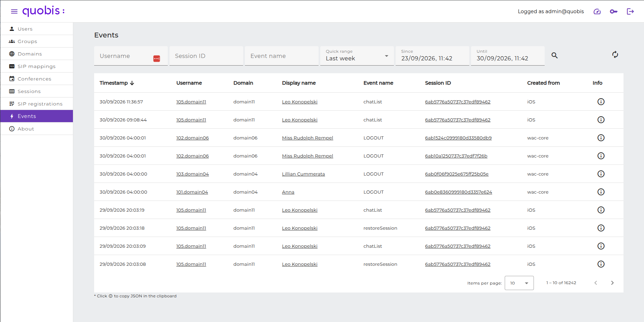Open the Items per page dropdown
This screenshot has height=322, width=644.
(519, 283)
